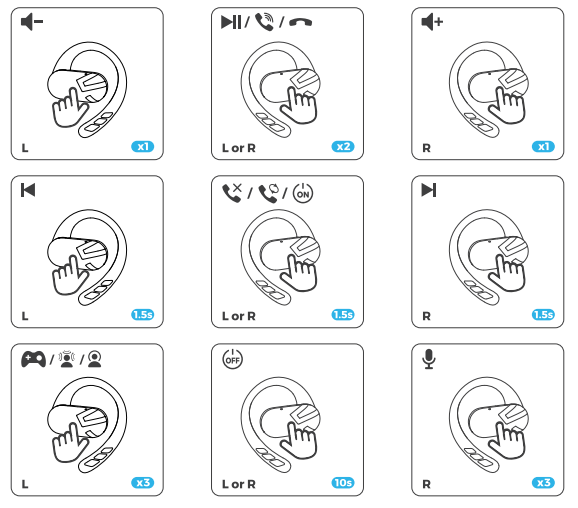Click the webcam person icon

95,359
